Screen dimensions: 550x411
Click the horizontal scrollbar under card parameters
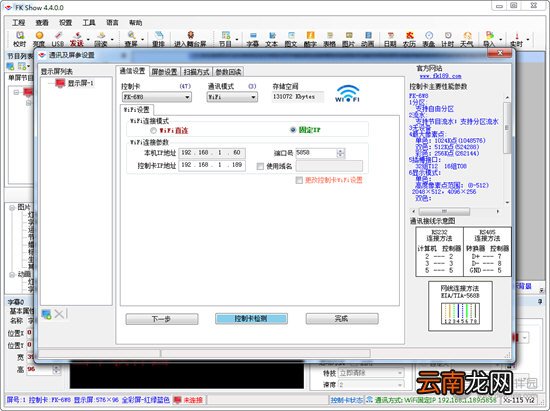455,211
